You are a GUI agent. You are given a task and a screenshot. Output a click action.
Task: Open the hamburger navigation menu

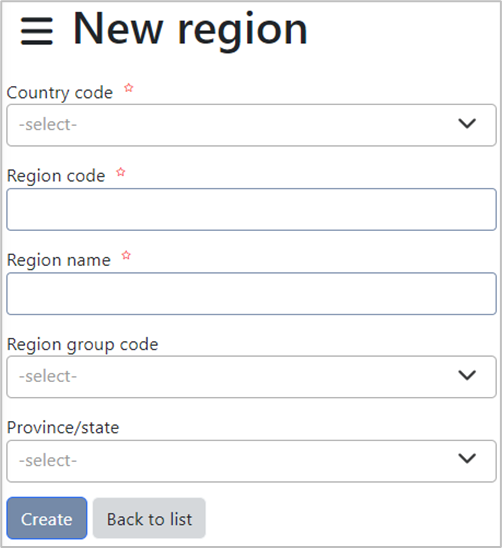(37, 31)
